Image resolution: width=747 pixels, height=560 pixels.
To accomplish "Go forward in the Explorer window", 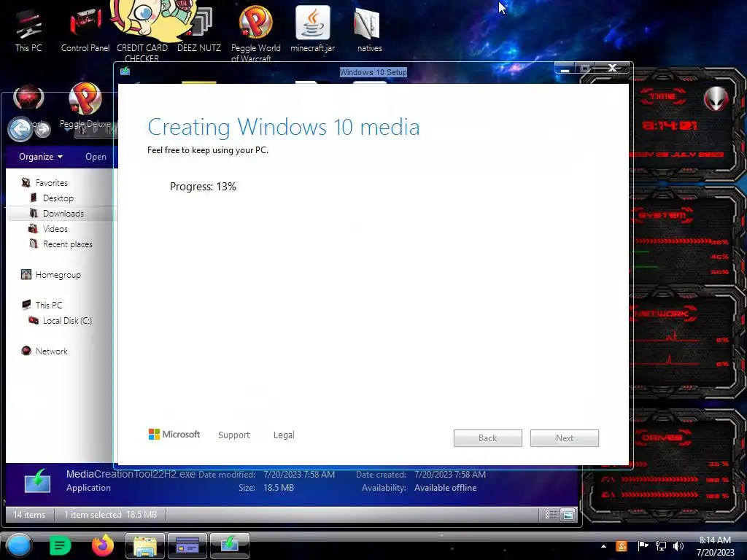I will [x=43, y=129].
